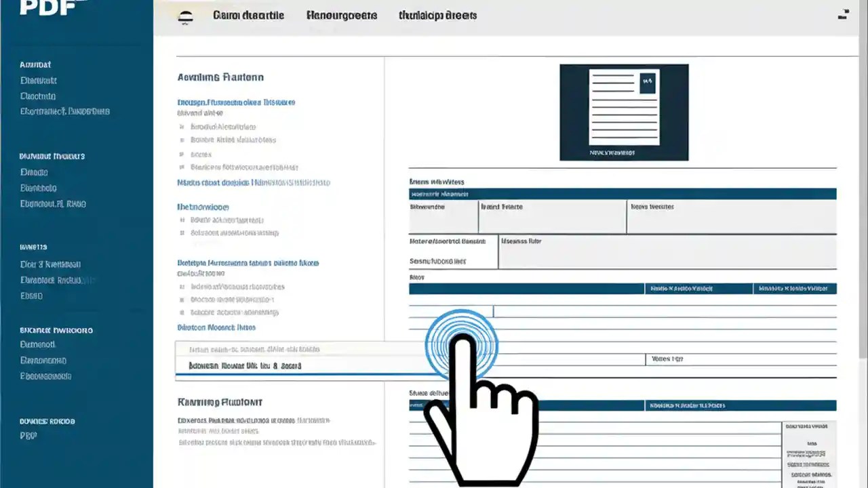Select the dark page icon inside the document preview

(647, 82)
